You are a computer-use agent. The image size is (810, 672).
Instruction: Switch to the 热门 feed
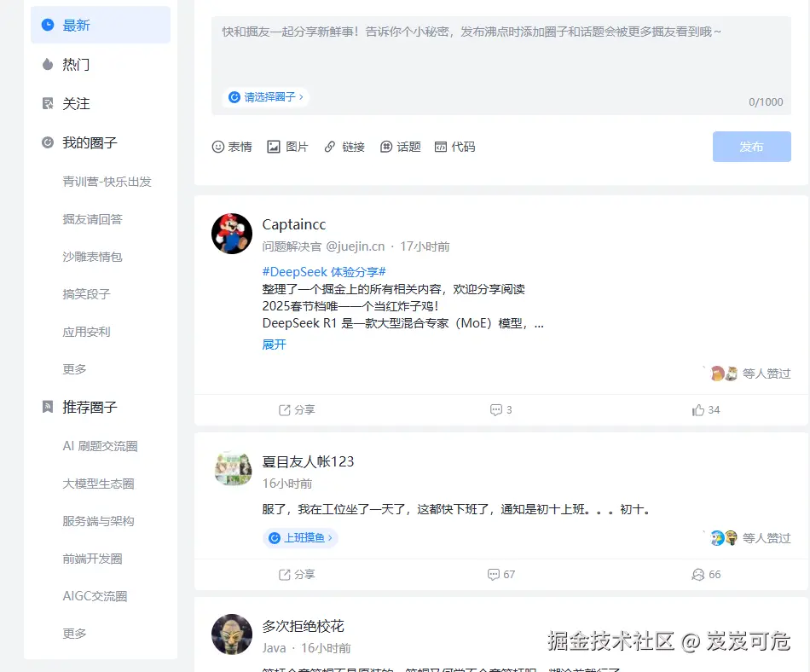point(76,64)
